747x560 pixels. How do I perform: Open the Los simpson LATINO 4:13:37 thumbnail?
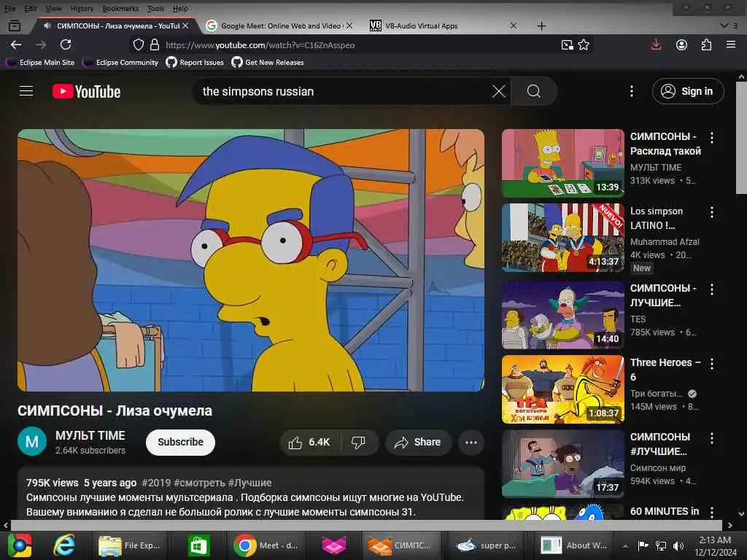pyautogui.click(x=562, y=238)
